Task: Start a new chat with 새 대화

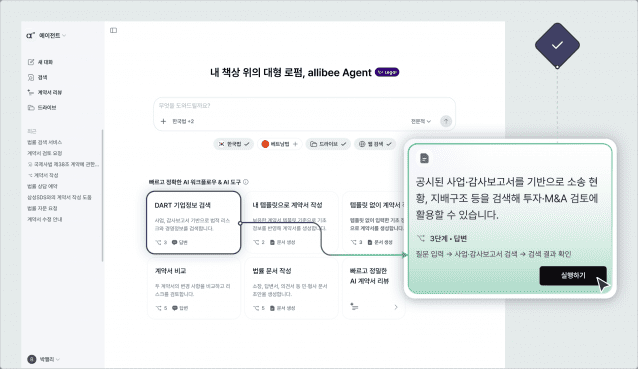Action: pyautogui.click(x=41, y=62)
